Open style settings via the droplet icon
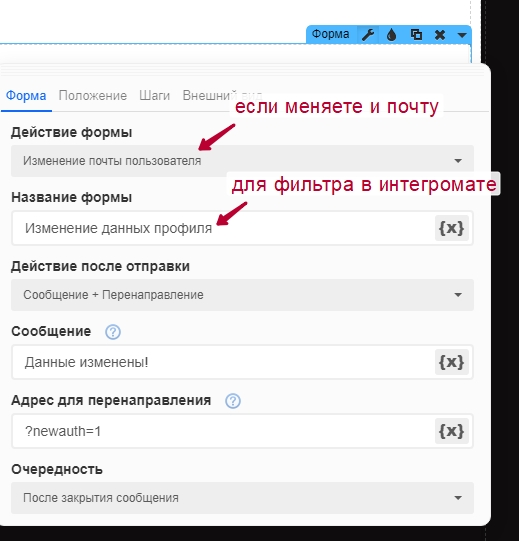Image resolution: width=519 pixels, height=541 pixels. 391,35
